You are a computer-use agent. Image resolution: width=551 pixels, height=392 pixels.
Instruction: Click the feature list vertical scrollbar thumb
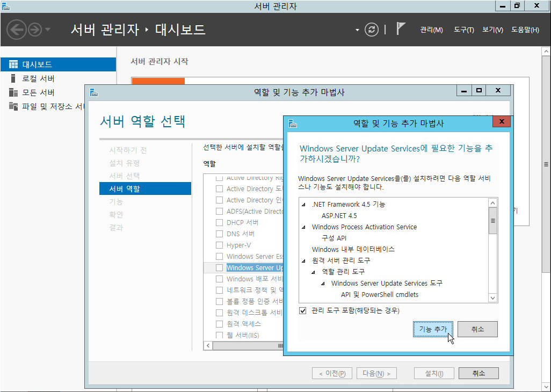tap(492, 221)
